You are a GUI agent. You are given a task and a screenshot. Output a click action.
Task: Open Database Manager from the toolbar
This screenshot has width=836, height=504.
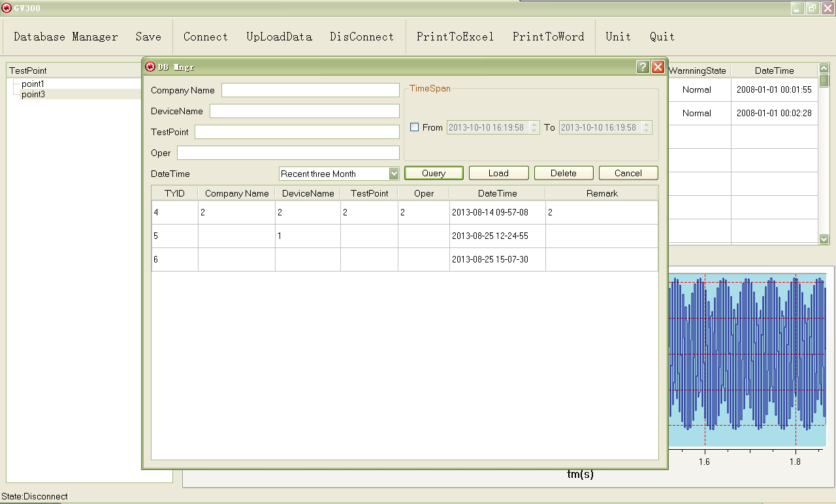pos(65,37)
